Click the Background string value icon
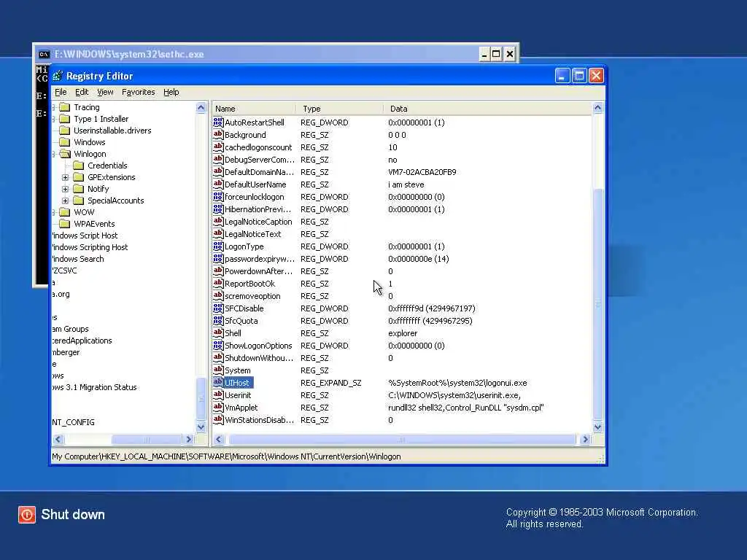Image resolution: width=747 pixels, height=560 pixels. click(x=217, y=135)
